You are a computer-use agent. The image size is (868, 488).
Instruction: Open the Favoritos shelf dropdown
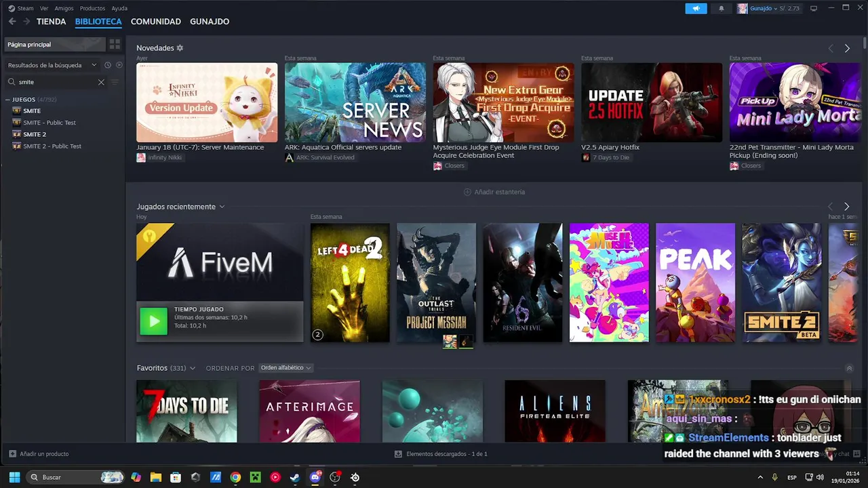193,368
